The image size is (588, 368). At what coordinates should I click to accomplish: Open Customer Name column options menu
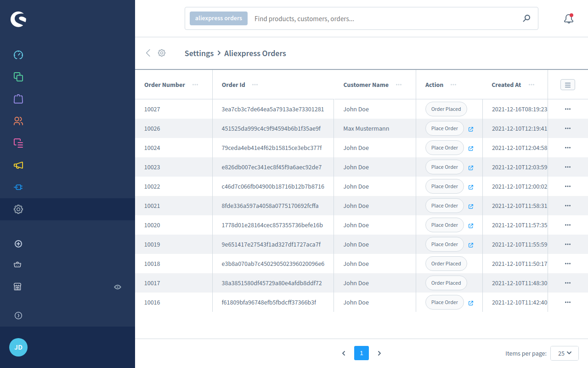point(399,85)
